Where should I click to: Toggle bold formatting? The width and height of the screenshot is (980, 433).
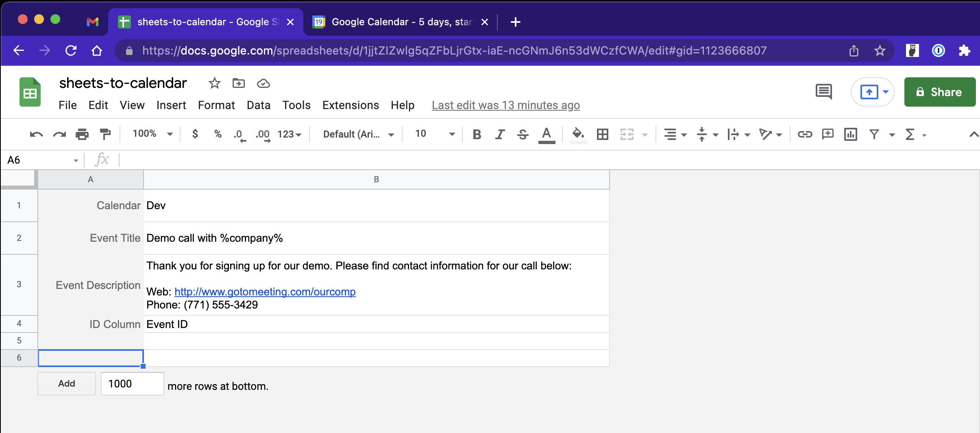click(477, 134)
